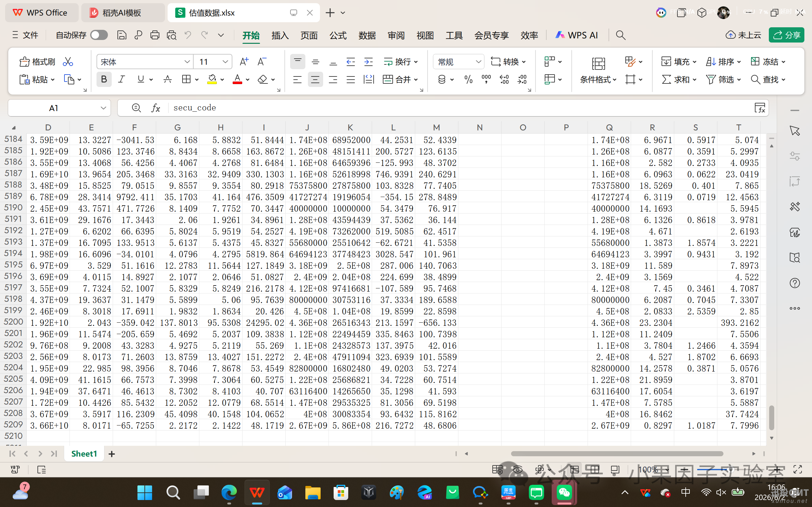Image resolution: width=812 pixels, height=507 pixels.
Task: Toggle middle vertical alignment
Action: click(x=315, y=62)
